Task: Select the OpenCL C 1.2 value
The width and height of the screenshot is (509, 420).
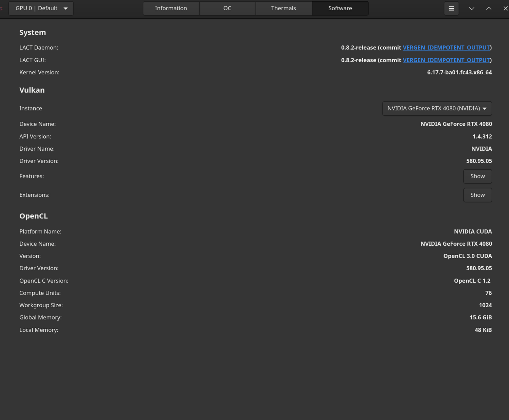Action: (472, 281)
